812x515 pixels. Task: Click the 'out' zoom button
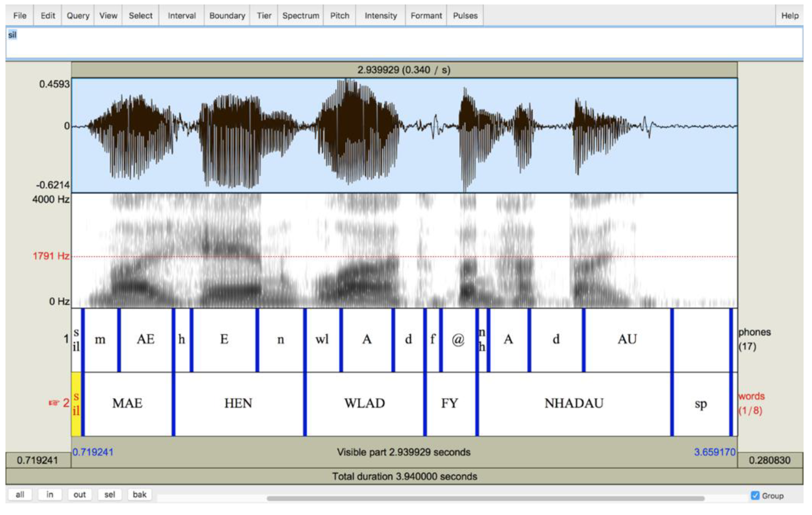pyautogui.click(x=79, y=494)
